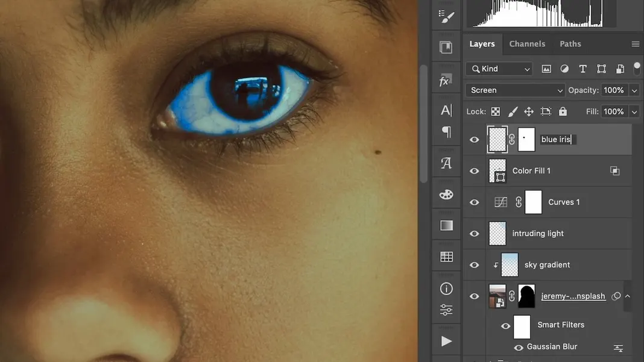Open the Kind filter dropdown
The width and height of the screenshot is (644, 362).
[499, 69]
